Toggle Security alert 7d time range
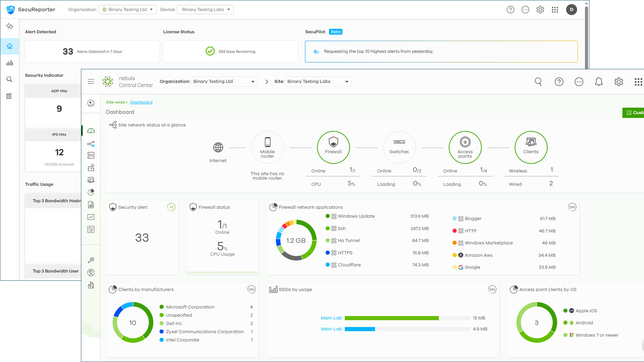 (171, 207)
